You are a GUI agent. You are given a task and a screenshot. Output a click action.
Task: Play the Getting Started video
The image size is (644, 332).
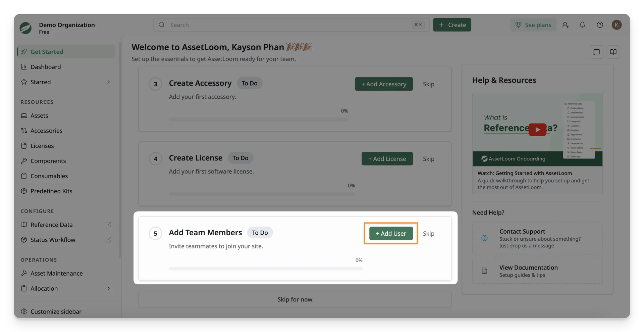tap(537, 129)
